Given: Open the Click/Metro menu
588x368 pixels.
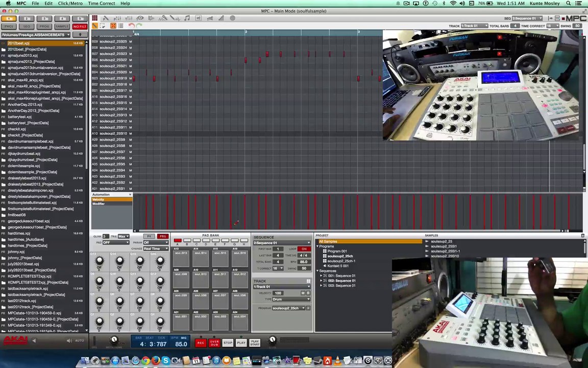Looking at the screenshot, I should 70,4.
